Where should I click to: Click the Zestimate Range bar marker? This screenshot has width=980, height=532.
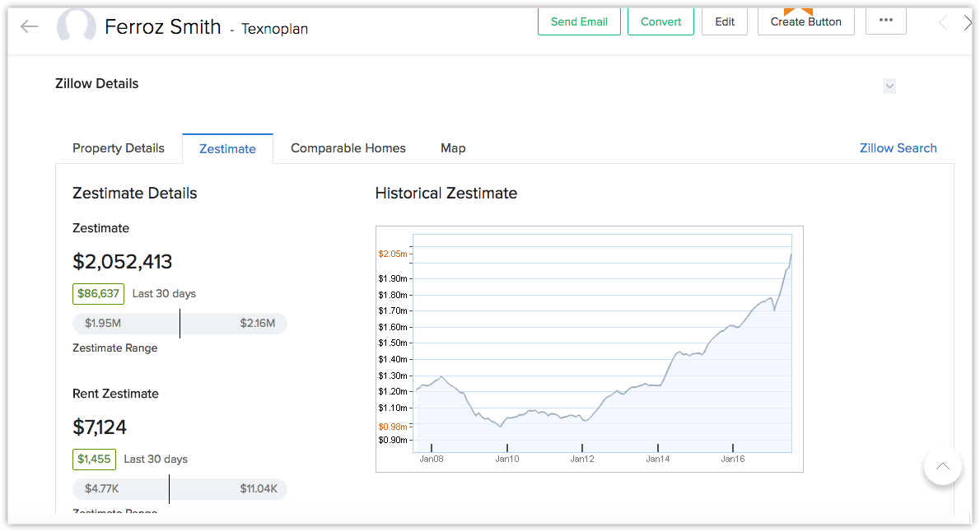(180, 323)
